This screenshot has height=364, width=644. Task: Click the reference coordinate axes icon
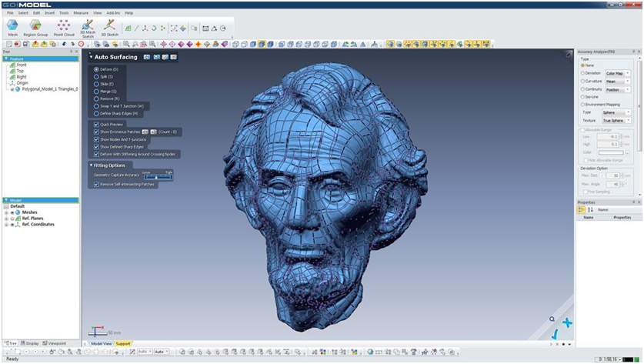click(x=145, y=28)
